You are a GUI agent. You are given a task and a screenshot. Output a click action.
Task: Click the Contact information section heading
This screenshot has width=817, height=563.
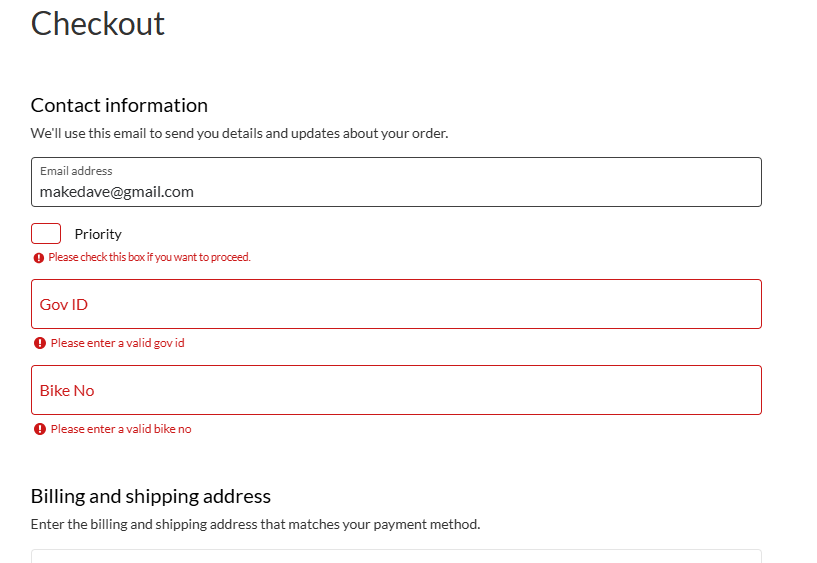(x=119, y=105)
